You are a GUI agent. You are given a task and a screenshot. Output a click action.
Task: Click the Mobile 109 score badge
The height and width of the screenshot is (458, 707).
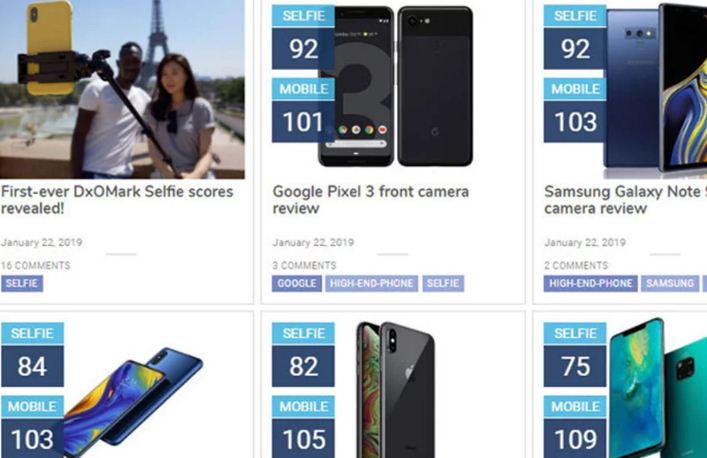(x=575, y=426)
